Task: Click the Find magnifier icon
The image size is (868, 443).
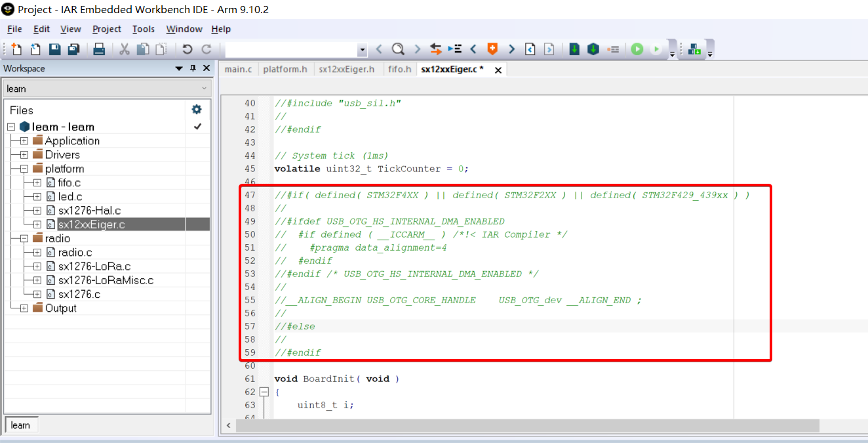Action: tap(398, 49)
